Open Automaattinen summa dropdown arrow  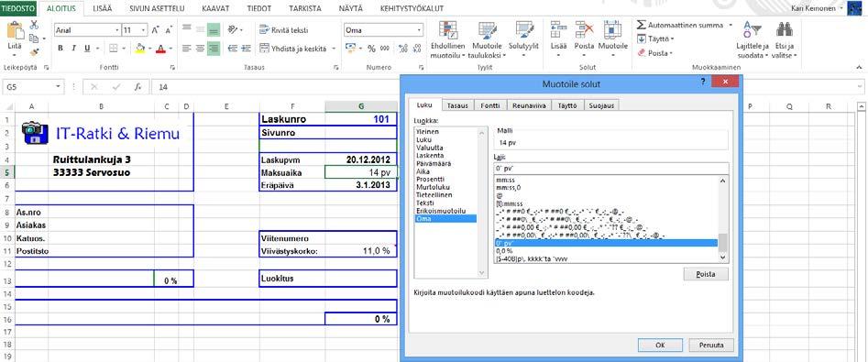(731, 26)
